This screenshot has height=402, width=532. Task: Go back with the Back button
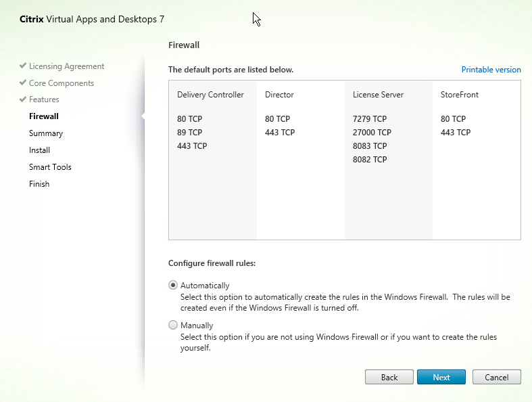pyautogui.click(x=389, y=377)
